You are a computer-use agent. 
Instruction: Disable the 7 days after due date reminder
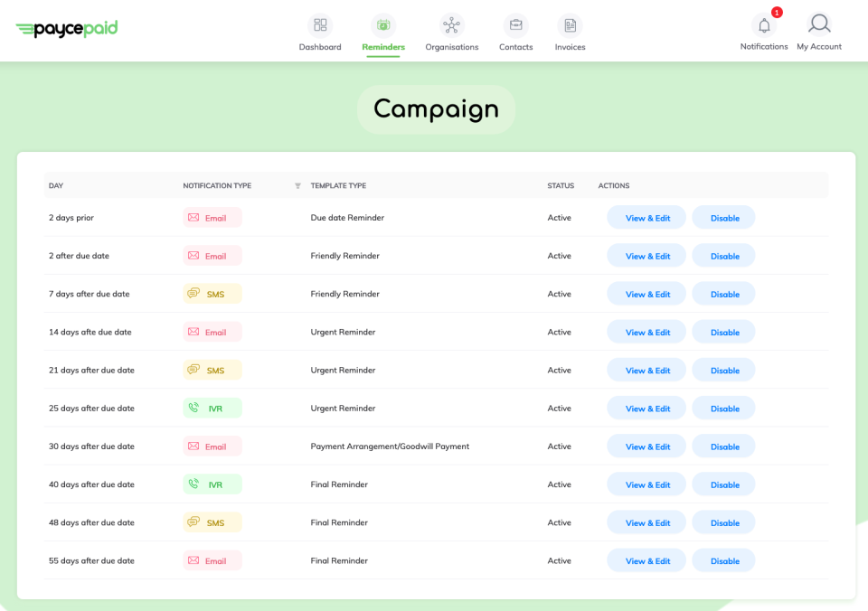point(724,294)
